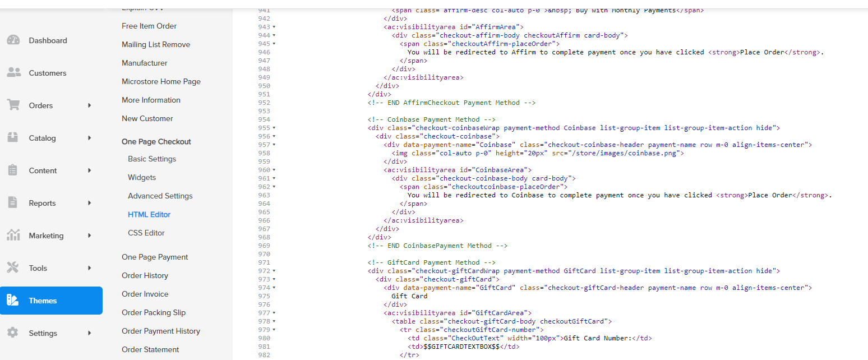The height and width of the screenshot is (360, 868).
Task: Open Order Statement template
Action: [150, 349]
